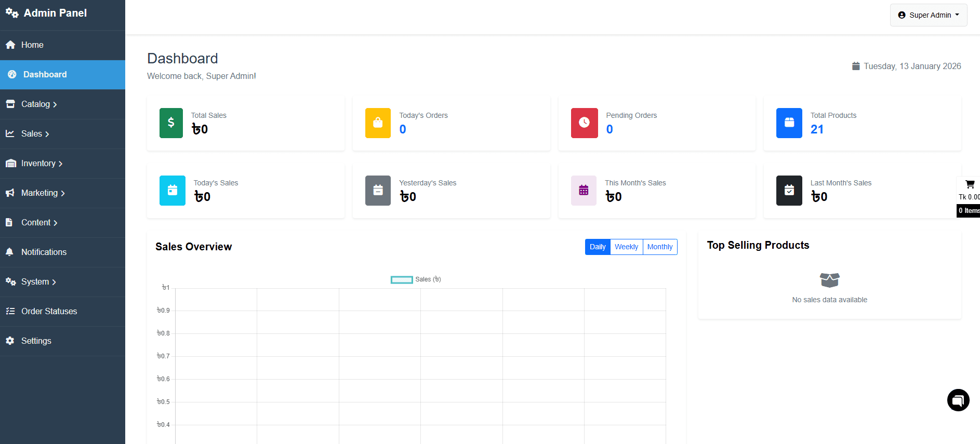Open the floating shopping cart icon
The height and width of the screenshot is (444, 980).
970,184
